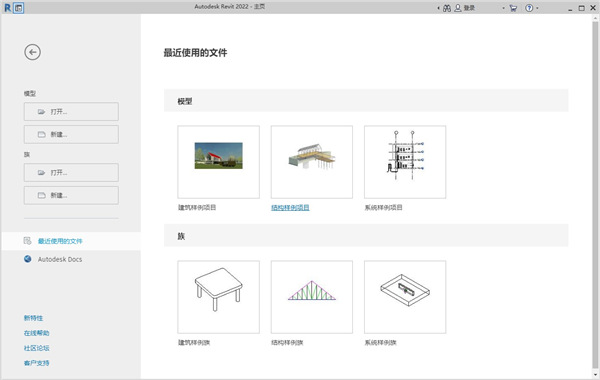This screenshot has width=600, height=380.
Task: Open the binoculars search icon
Action: click(447, 8)
